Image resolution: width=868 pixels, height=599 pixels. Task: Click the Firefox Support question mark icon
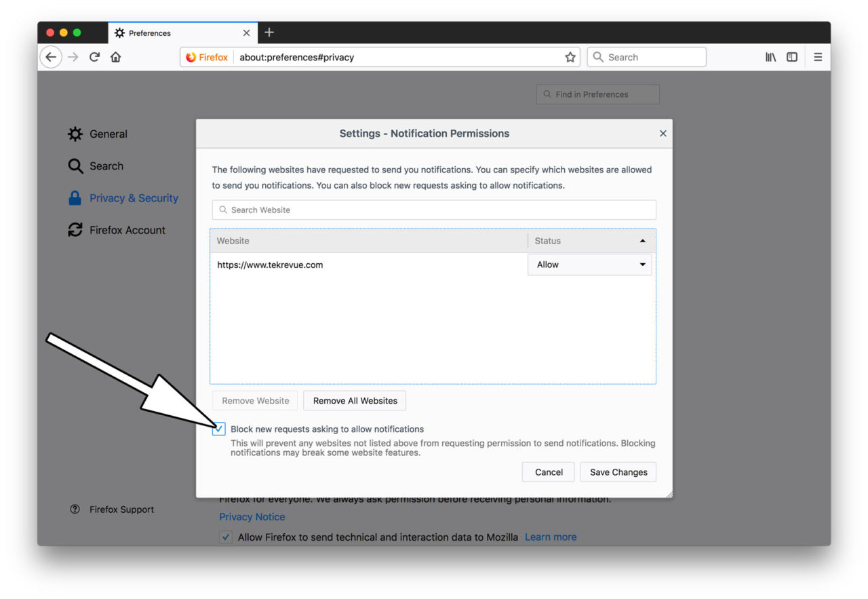coord(75,509)
